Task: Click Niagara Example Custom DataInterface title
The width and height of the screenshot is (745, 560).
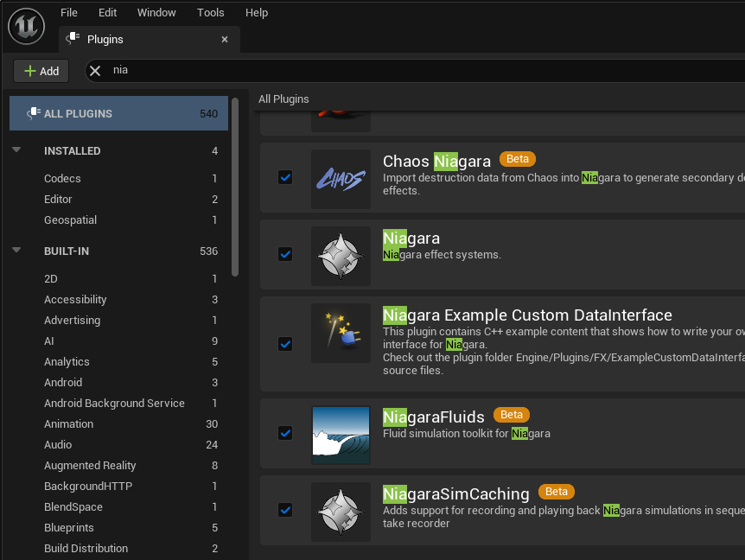Action: (x=527, y=315)
